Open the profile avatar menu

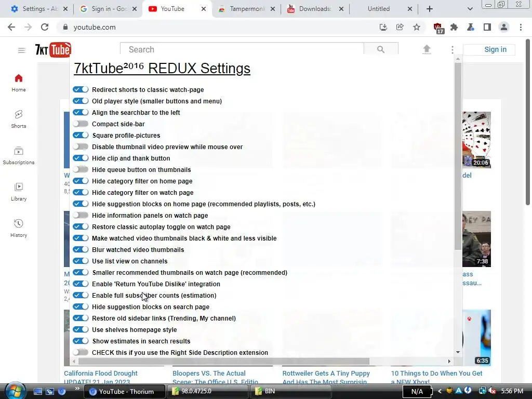(504, 27)
